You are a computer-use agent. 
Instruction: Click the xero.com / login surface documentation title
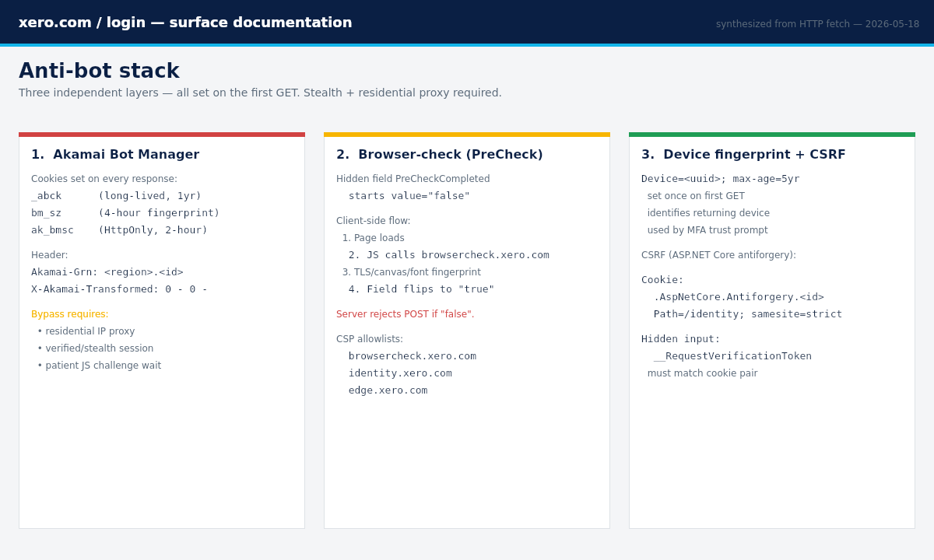click(x=185, y=23)
